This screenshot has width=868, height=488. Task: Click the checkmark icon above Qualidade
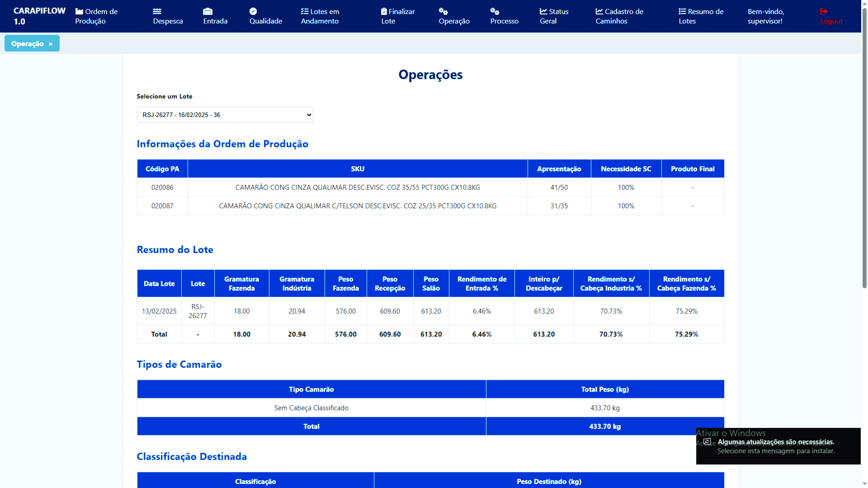tap(253, 11)
